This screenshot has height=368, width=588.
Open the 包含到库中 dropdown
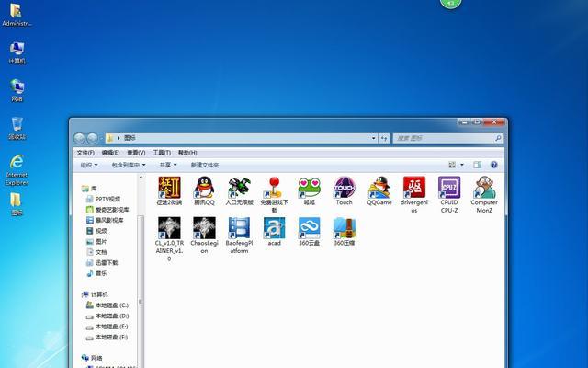tap(129, 165)
